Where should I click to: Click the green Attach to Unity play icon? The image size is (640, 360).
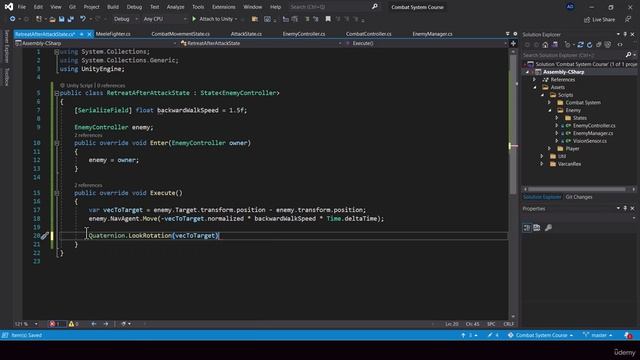tap(194, 19)
